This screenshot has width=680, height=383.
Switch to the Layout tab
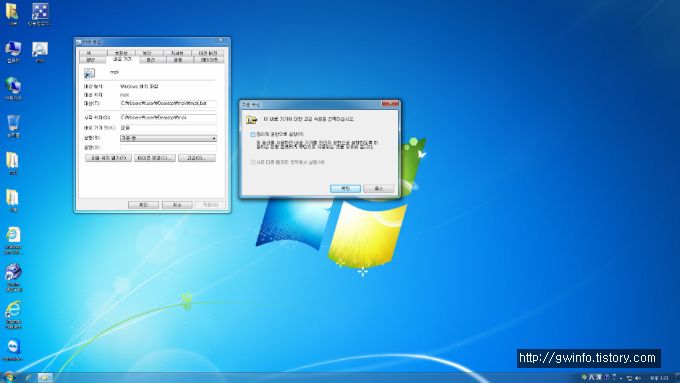click(x=209, y=60)
